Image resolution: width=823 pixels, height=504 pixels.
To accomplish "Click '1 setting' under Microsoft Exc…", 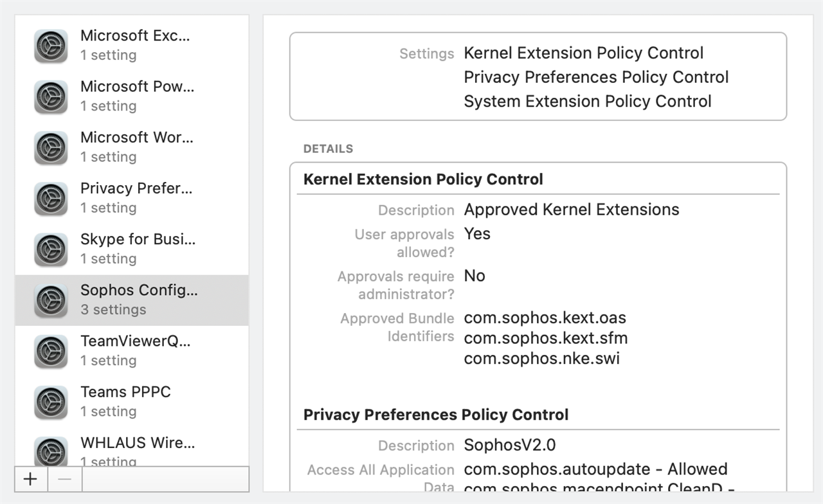I will click(x=108, y=55).
